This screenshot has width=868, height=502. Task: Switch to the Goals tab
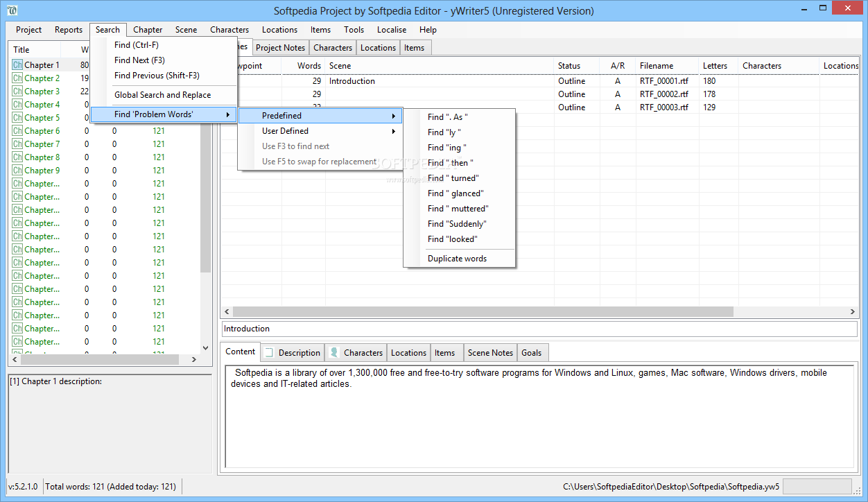coord(532,352)
